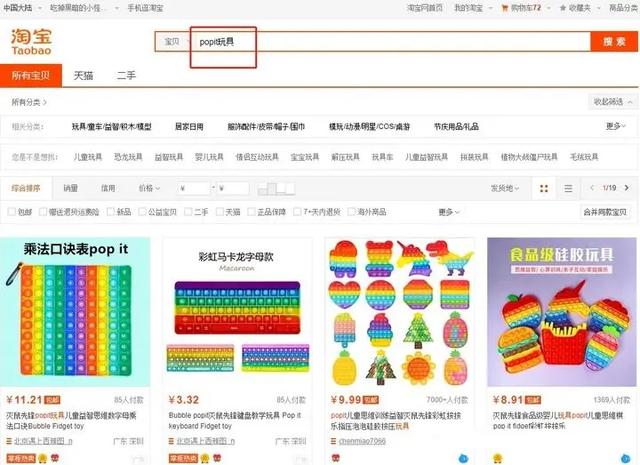Click shop icon beside chenmiao7066
Image resolution: width=640 pixels, height=465 pixels.
coord(333,441)
